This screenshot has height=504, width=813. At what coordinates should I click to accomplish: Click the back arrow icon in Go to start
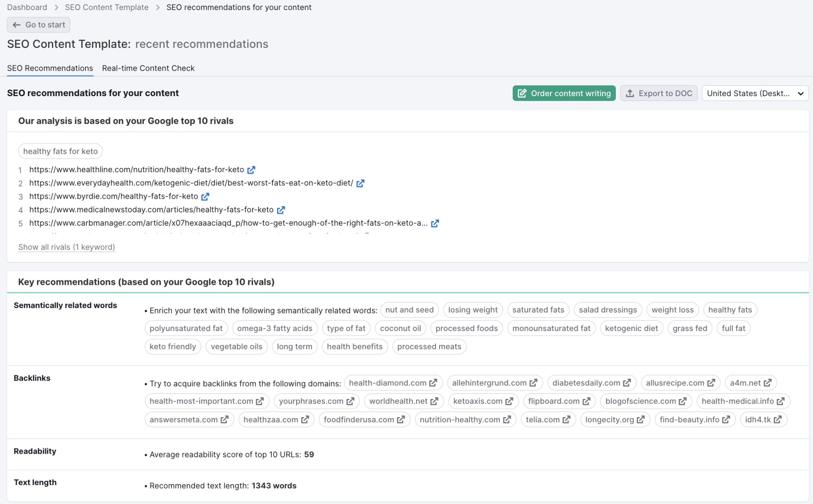point(17,25)
